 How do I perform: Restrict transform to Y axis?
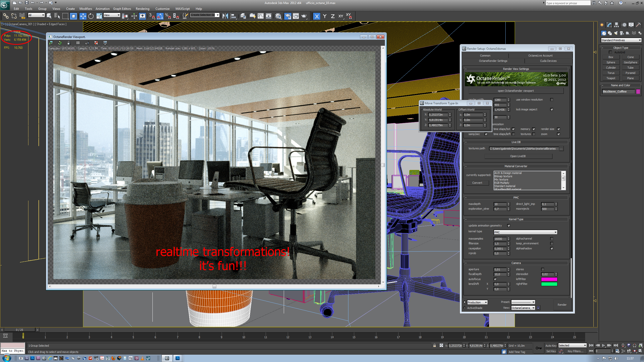click(325, 16)
